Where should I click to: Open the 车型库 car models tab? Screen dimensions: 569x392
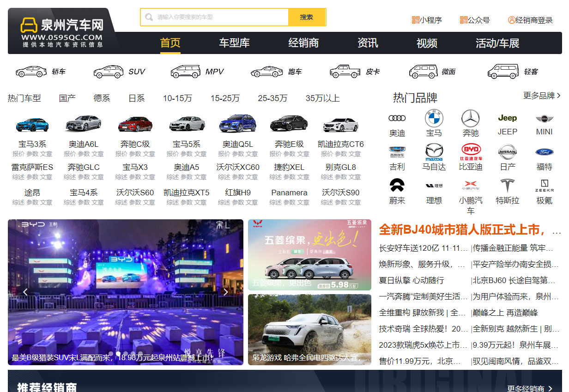pyautogui.click(x=235, y=43)
